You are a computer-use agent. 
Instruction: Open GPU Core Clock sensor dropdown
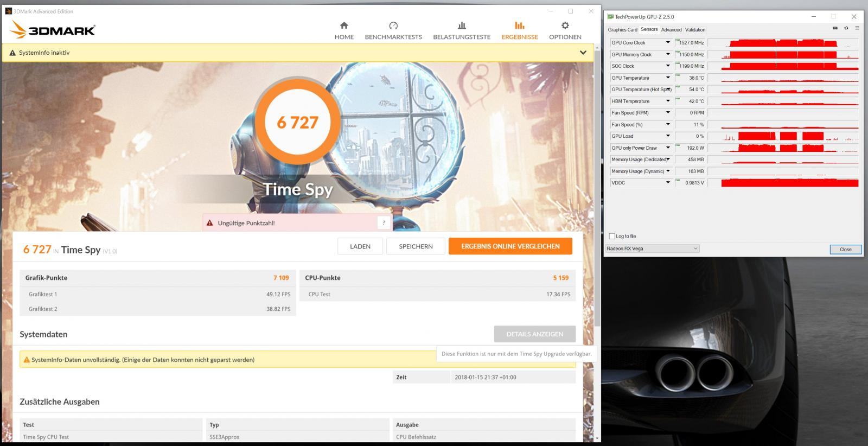[x=668, y=42]
